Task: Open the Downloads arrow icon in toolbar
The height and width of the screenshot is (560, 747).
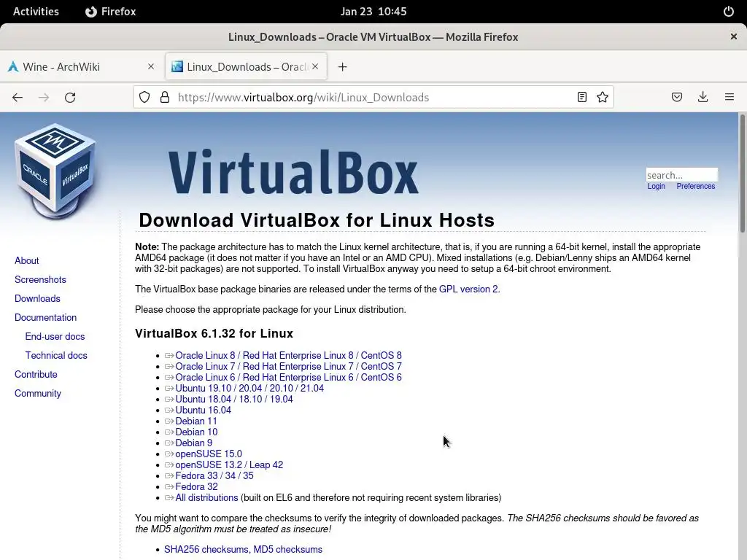Action: pyautogui.click(x=703, y=97)
